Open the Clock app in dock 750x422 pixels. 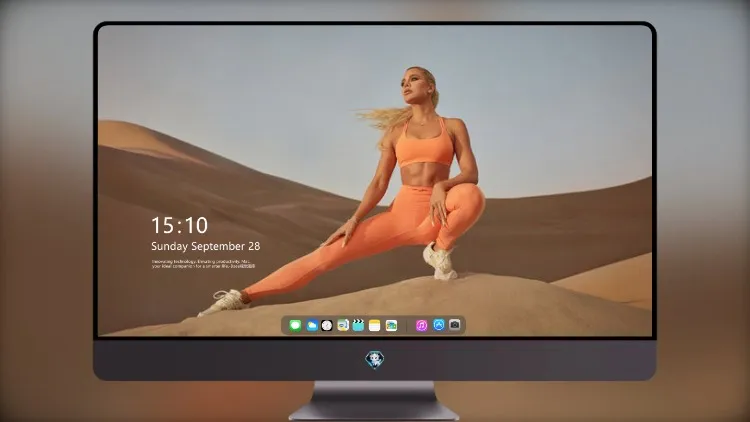tap(327, 326)
